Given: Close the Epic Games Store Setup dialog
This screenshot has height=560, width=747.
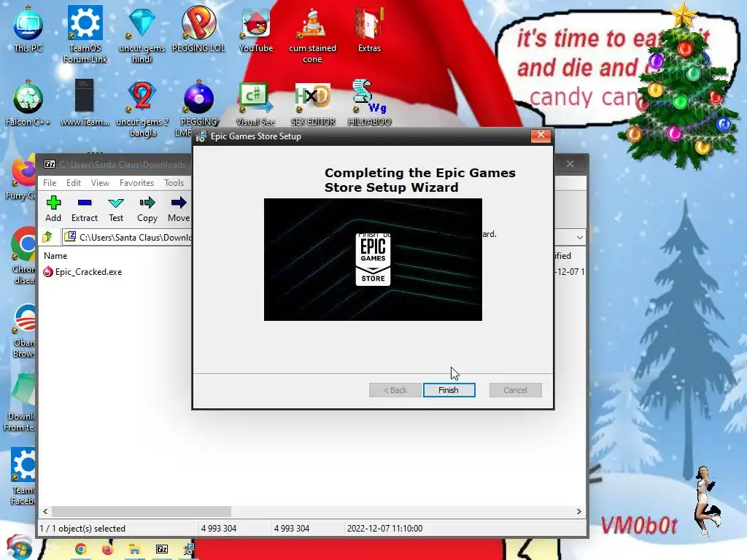Looking at the screenshot, I should pos(541,135).
